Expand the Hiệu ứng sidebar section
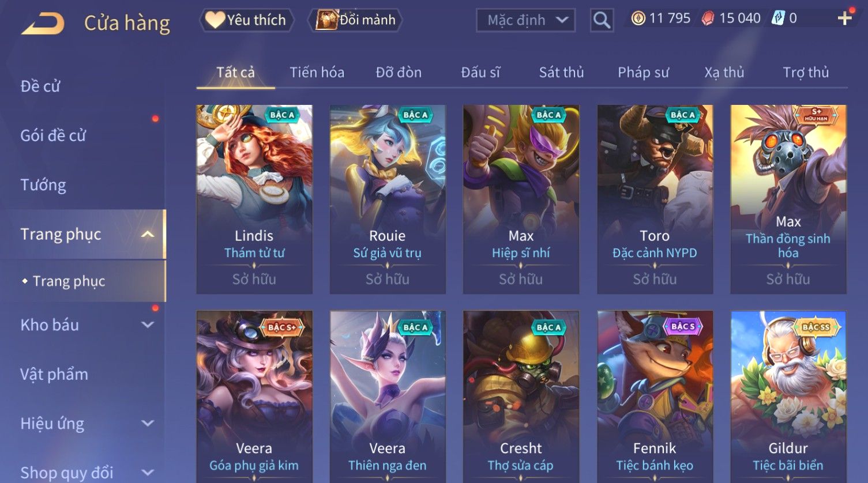This screenshot has width=868, height=483. pos(148,423)
